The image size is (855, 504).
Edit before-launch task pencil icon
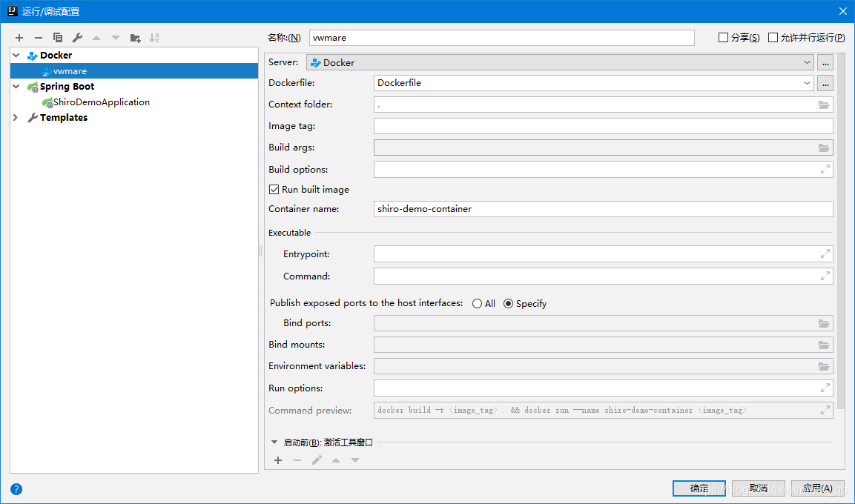click(x=317, y=460)
